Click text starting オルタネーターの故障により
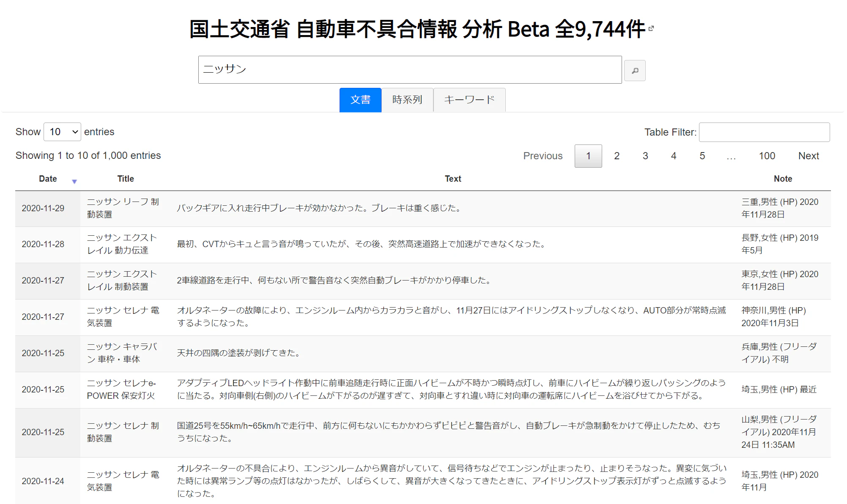 tap(451, 317)
